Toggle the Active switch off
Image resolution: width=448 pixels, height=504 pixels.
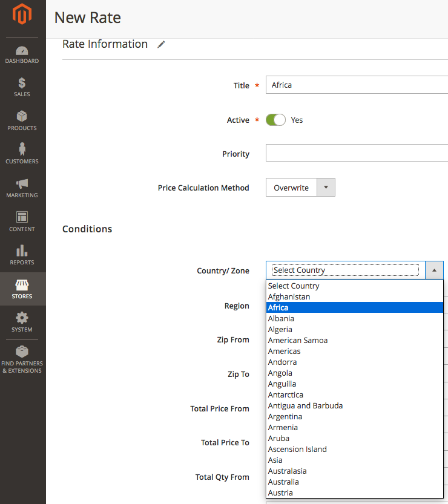point(275,120)
